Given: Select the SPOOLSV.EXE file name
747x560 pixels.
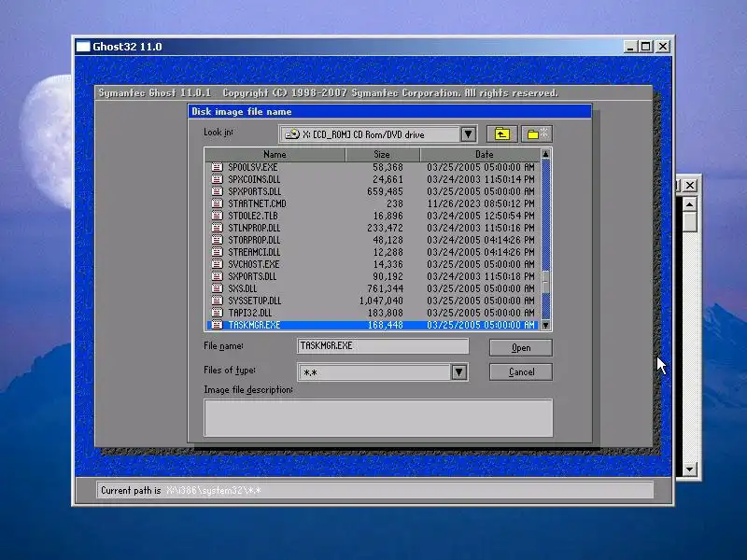Looking at the screenshot, I should (x=252, y=167).
